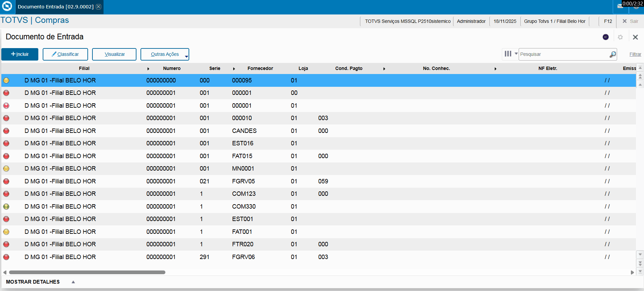644x291 pixels.
Task: Click the Cond. Pagto column header
Action: tap(349, 68)
